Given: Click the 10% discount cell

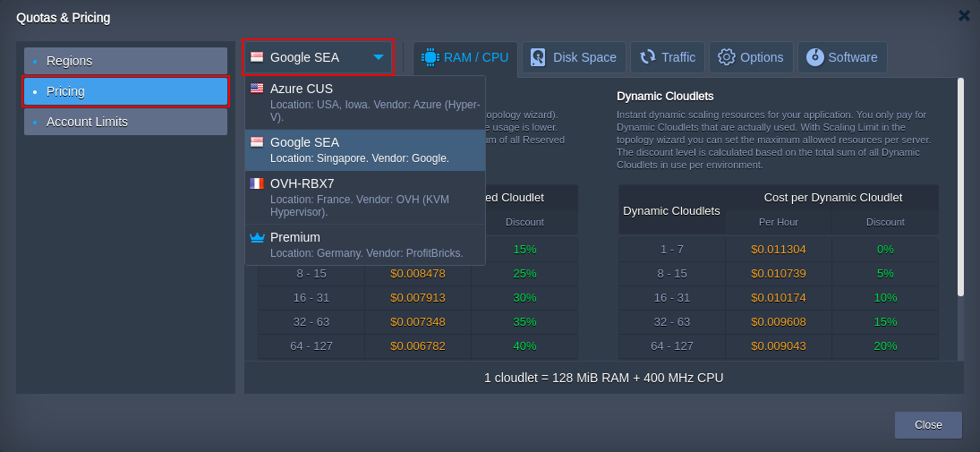Looking at the screenshot, I should (885, 297).
